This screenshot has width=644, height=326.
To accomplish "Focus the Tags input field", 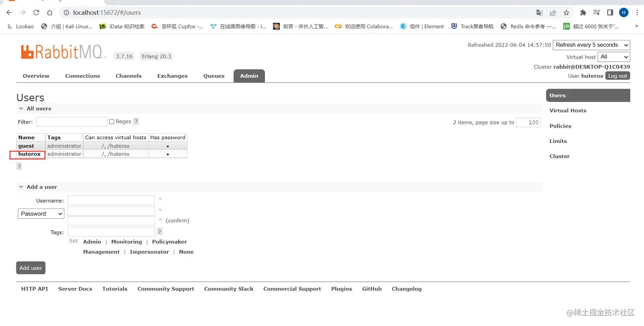I will pos(111,232).
